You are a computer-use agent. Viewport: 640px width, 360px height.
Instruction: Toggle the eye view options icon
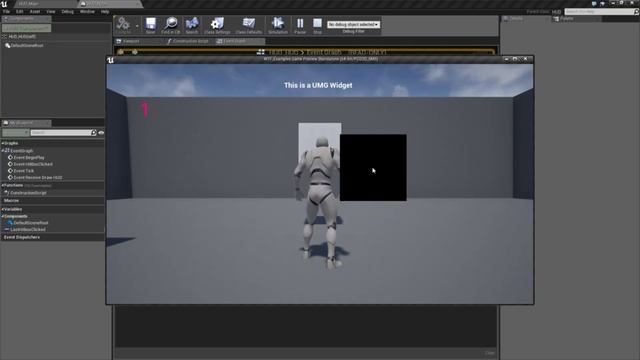101,133
